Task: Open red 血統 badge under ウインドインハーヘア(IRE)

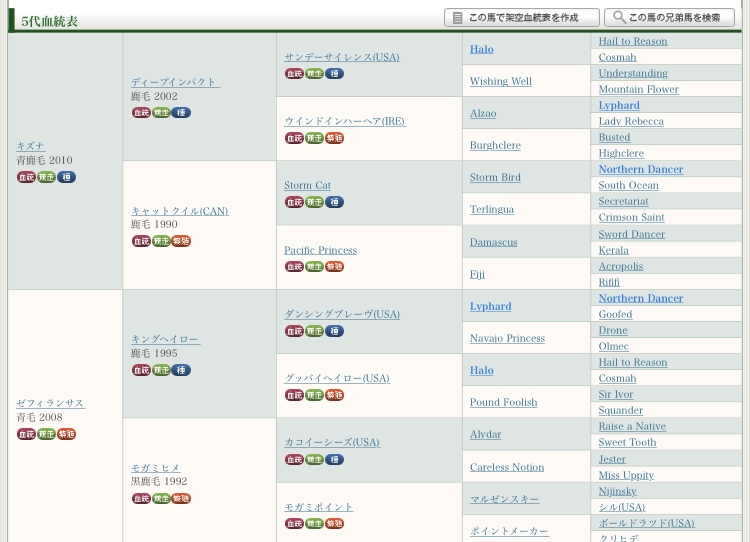Action: (x=294, y=138)
